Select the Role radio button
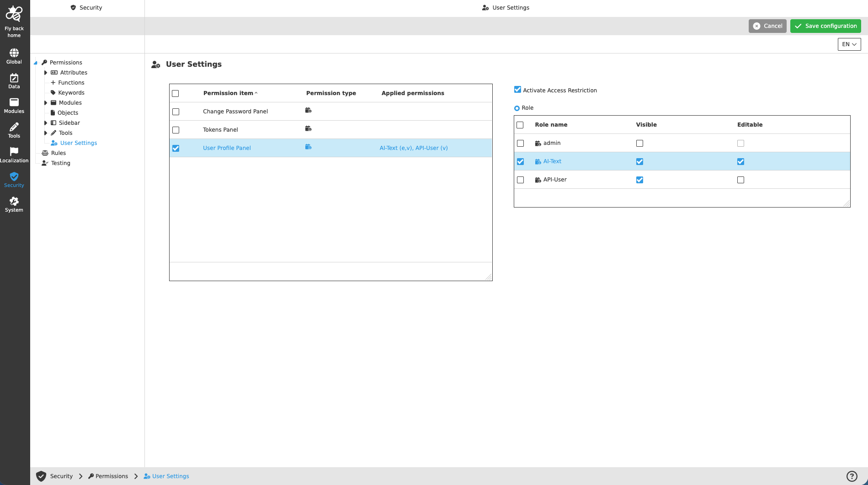 517,107
